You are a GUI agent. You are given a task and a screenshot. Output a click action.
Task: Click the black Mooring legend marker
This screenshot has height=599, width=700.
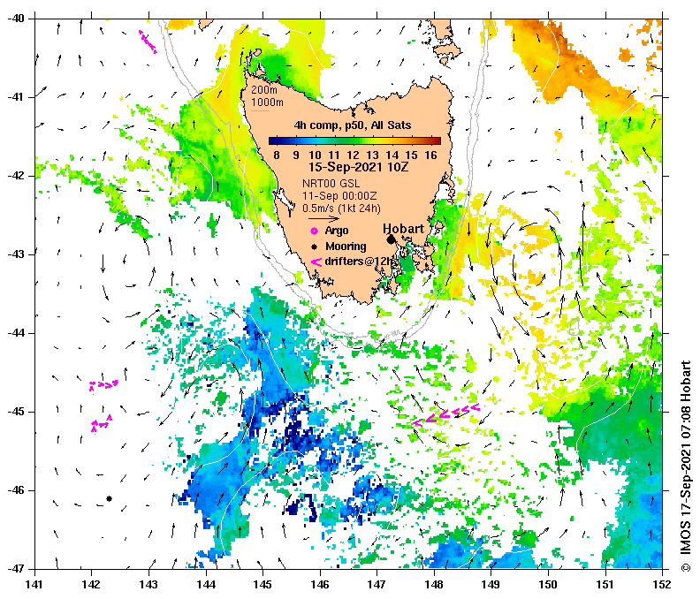coord(315,246)
